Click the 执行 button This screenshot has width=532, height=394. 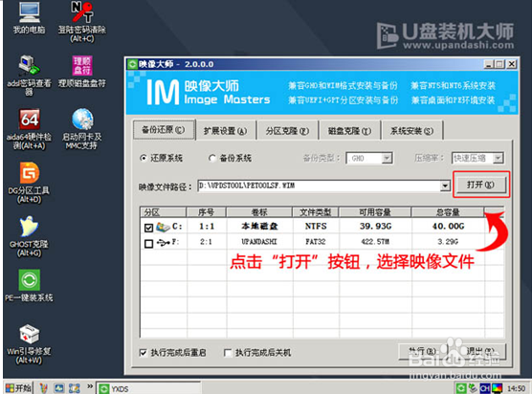pyautogui.click(x=422, y=352)
